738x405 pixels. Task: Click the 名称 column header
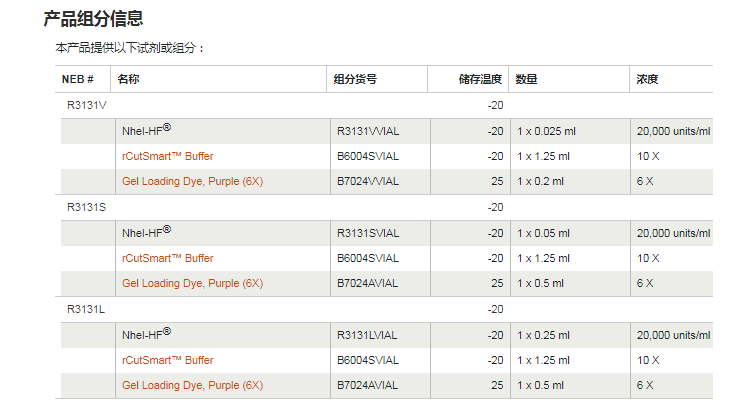[x=128, y=79]
